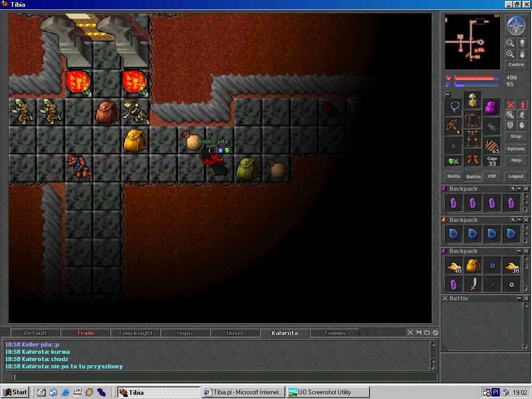The height and width of the screenshot is (399, 532).
Task: Click the ignore list button in chat bar
Action: point(435,333)
